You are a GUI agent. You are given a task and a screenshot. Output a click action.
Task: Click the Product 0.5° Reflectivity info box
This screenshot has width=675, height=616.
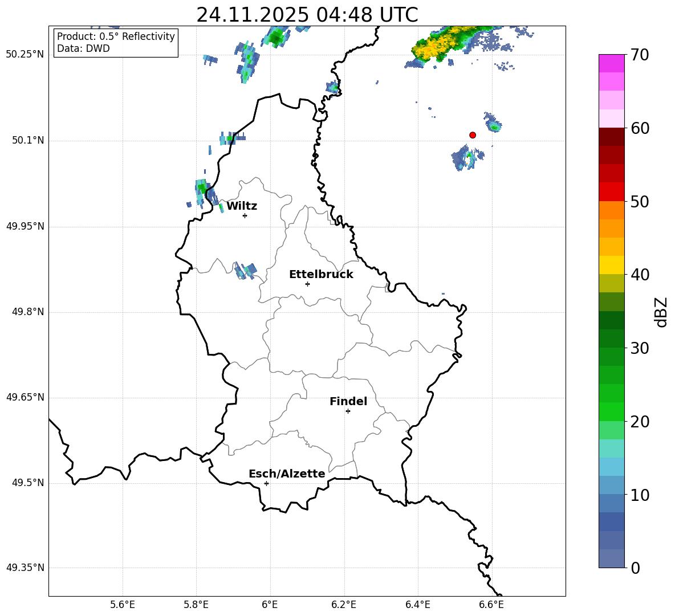point(116,43)
